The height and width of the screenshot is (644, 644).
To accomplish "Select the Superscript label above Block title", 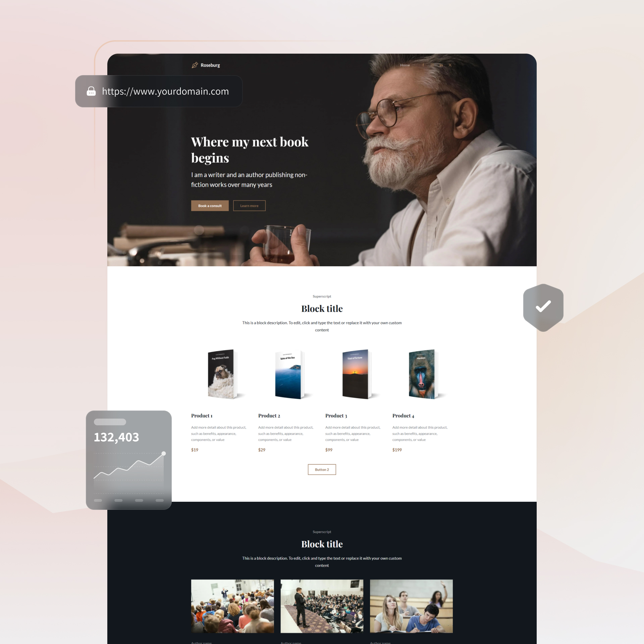I will (322, 296).
